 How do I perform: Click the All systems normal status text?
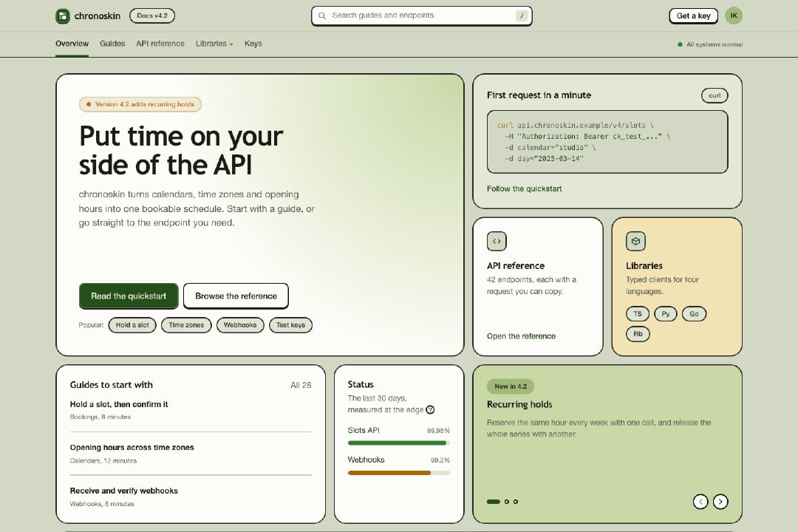click(714, 44)
